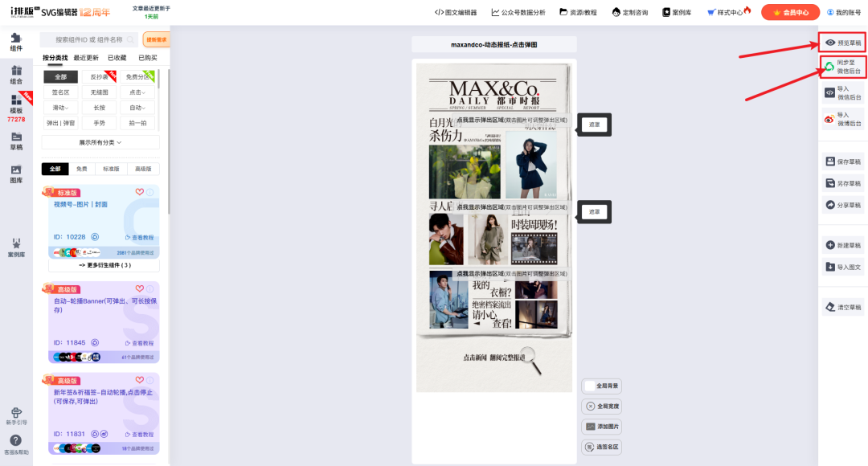Open the 新手引导 beginner guide
Image resolution: width=868 pixels, height=466 pixels.
pyautogui.click(x=16, y=416)
